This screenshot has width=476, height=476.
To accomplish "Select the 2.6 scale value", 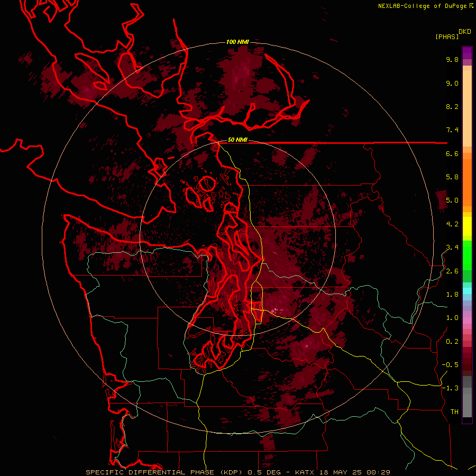I will coord(452,271).
